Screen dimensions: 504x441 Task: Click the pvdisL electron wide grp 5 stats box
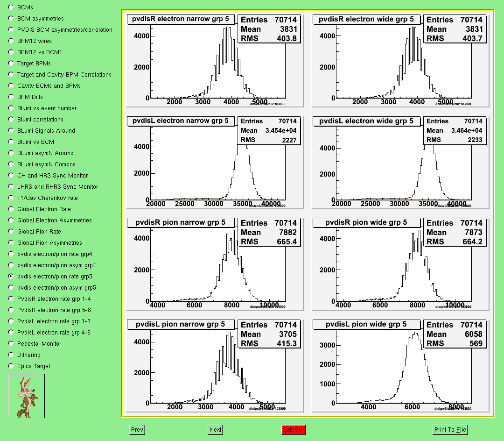pyautogui.click(x=455, y=131)
